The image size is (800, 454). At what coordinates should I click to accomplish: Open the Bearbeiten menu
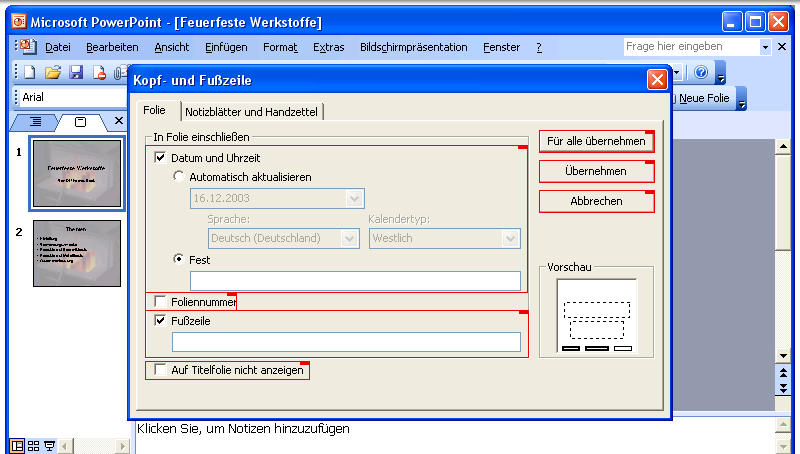(x=112, y=47)
